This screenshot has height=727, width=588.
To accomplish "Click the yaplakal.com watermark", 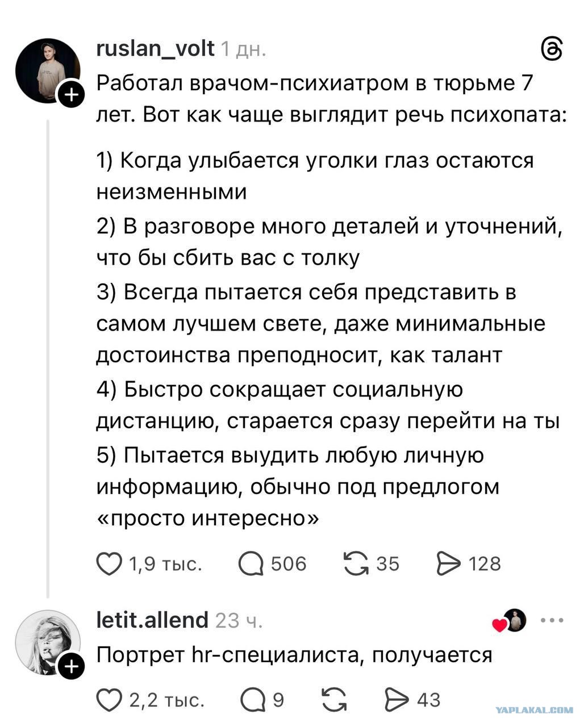I will pyautogui.click(x=534, y=710).
